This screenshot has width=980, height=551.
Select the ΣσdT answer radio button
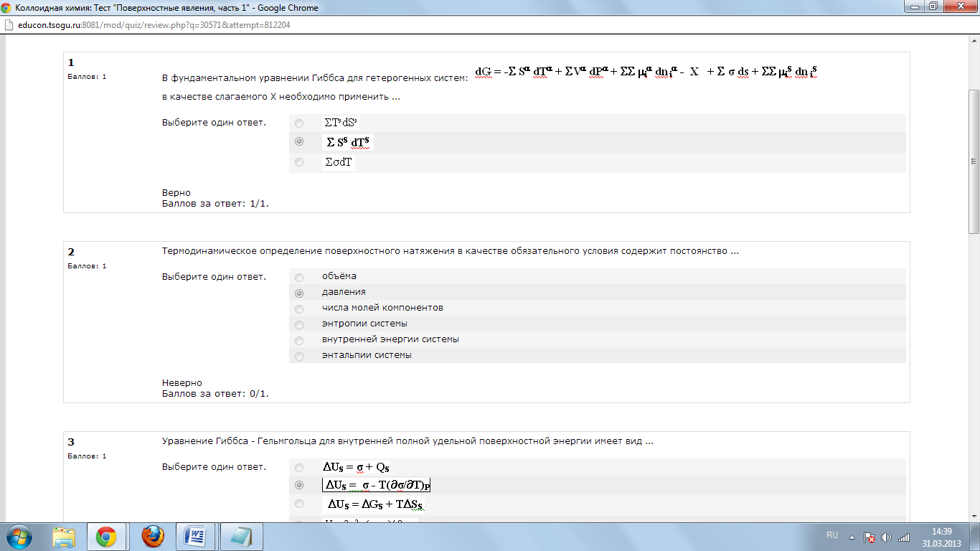[x=299, y=162]
